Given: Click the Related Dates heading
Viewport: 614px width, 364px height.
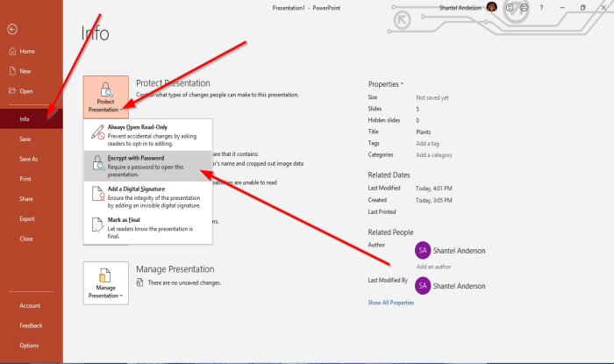Looking at the screenshot, I should coord(389,175).
